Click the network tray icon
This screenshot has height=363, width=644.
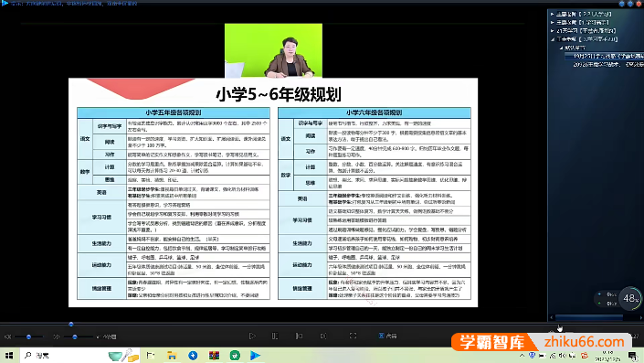[553, 355]
